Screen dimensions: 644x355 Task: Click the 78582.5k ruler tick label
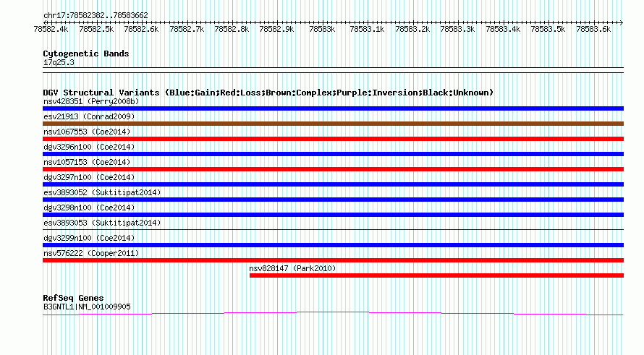click(96, 29)
